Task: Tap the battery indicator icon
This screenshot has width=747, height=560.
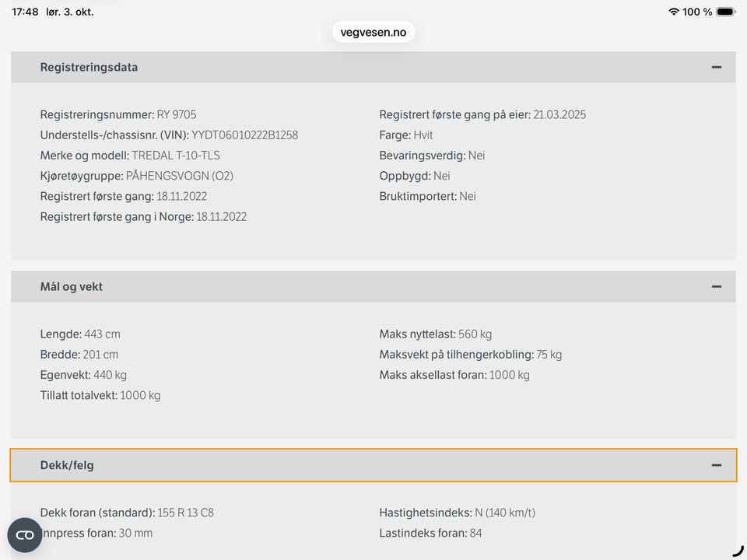Action: point(725,12)
